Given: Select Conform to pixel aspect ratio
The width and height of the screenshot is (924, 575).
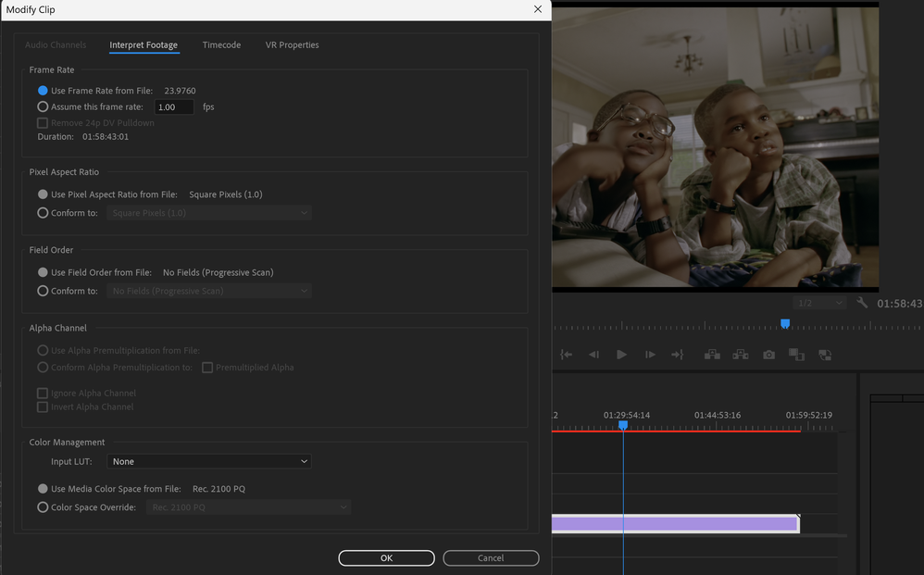Looking at the screenshot, I should click(43, 213).
